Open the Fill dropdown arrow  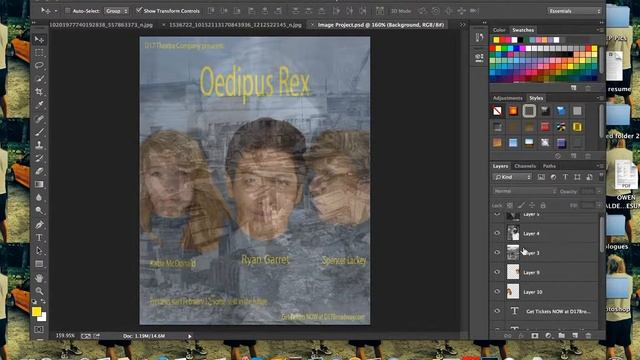(599, 205)
